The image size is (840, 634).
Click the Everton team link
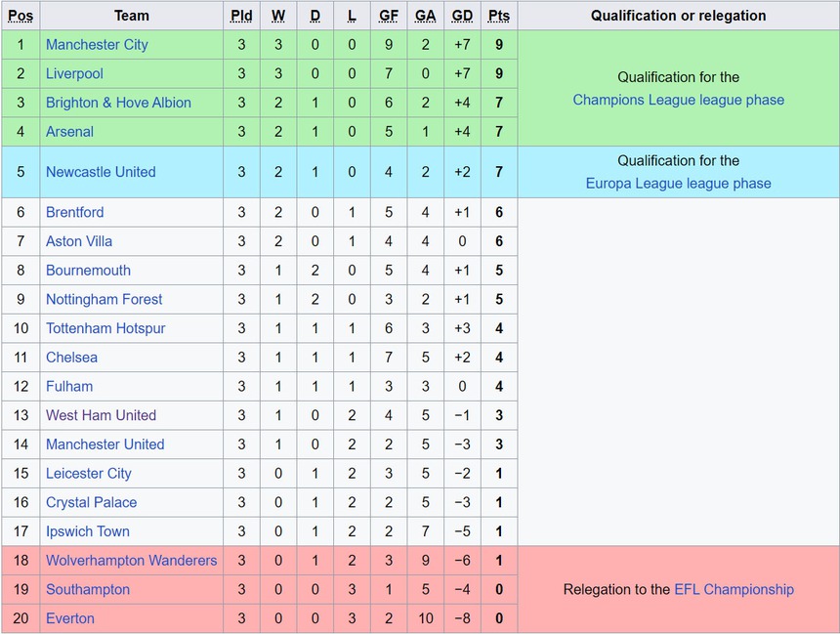pyautogui.click(x=70, y=618)
